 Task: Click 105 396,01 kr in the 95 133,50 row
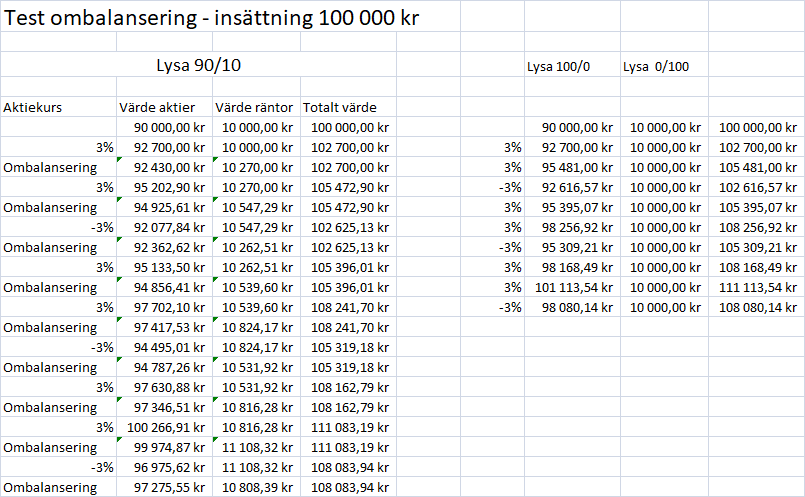point(350,267)
